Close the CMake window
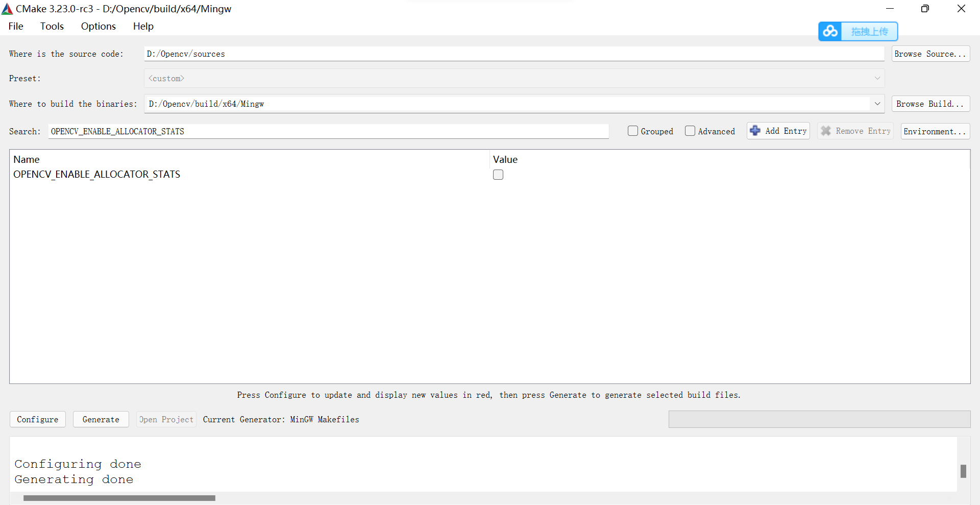 tap(961, 9)
